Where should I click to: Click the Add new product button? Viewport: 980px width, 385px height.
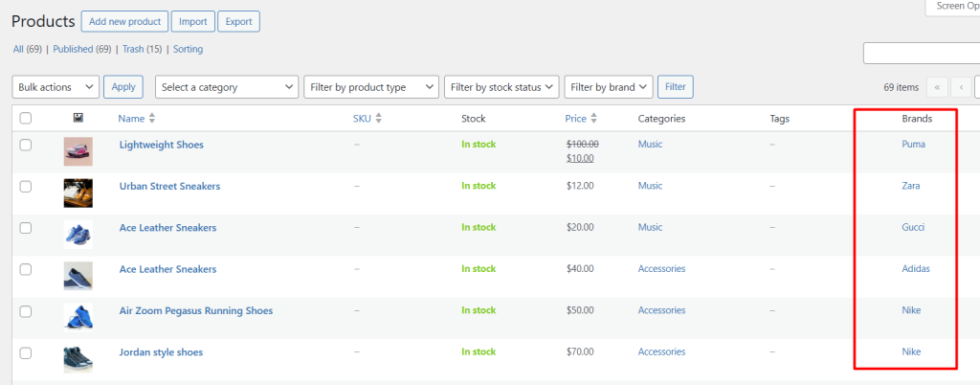click(125, 21)
